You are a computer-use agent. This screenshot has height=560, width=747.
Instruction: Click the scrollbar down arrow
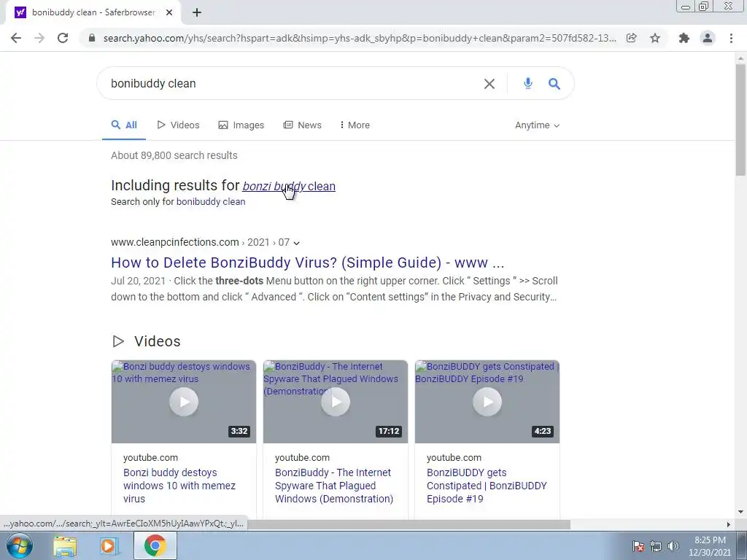click(740, 513)
